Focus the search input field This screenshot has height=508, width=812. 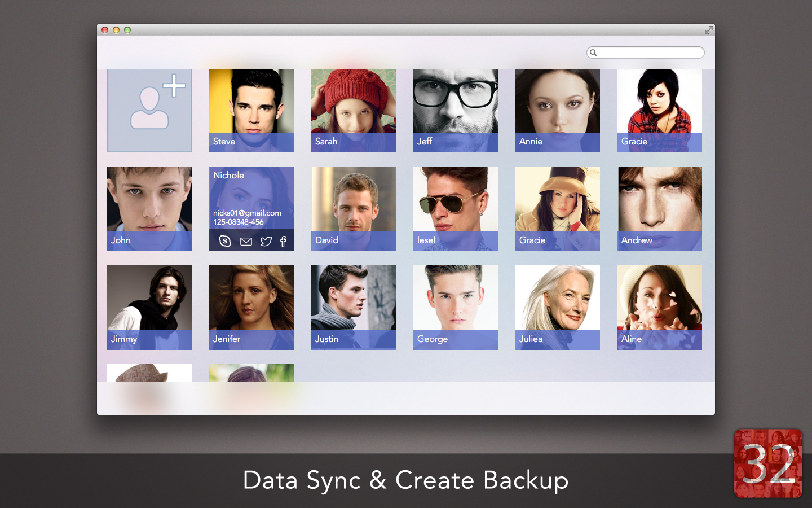pos(646,52)
